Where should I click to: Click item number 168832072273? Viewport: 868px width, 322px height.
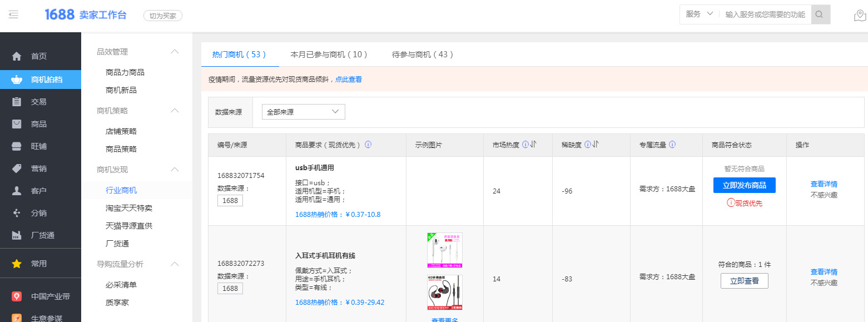point(241,264)
